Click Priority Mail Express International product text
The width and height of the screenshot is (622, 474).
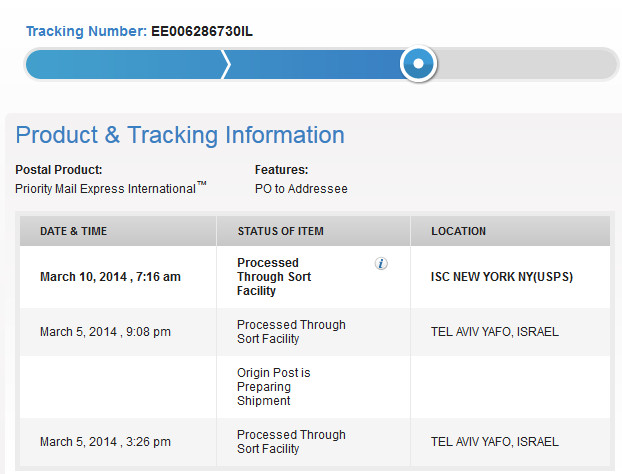point(111,188)
